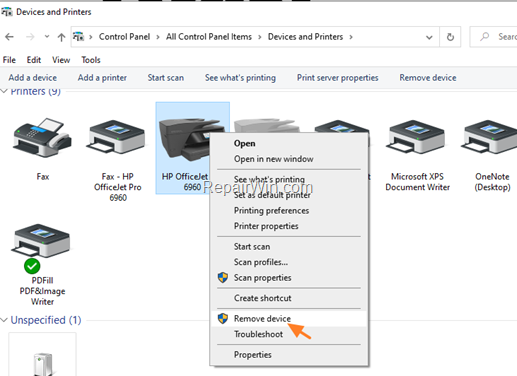Open the address bar history dropdown
The height and width of the screenshot is (376, 517).
429,37
